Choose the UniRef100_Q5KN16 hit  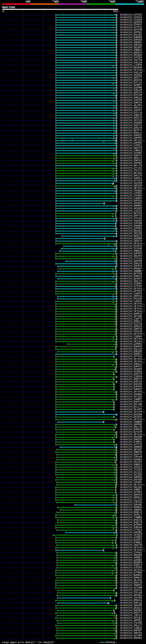pos(131,638)
